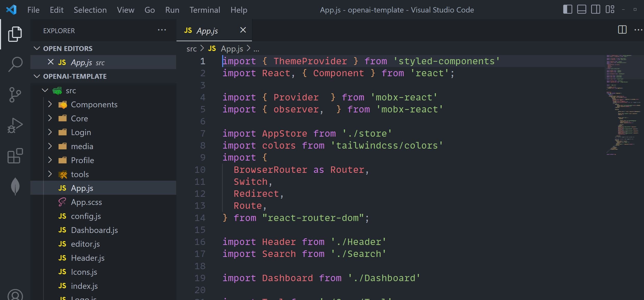This screenshot has height=300, width=644.
Task: Toggle the bottom Panel visibility
Action: coord(582,9)
